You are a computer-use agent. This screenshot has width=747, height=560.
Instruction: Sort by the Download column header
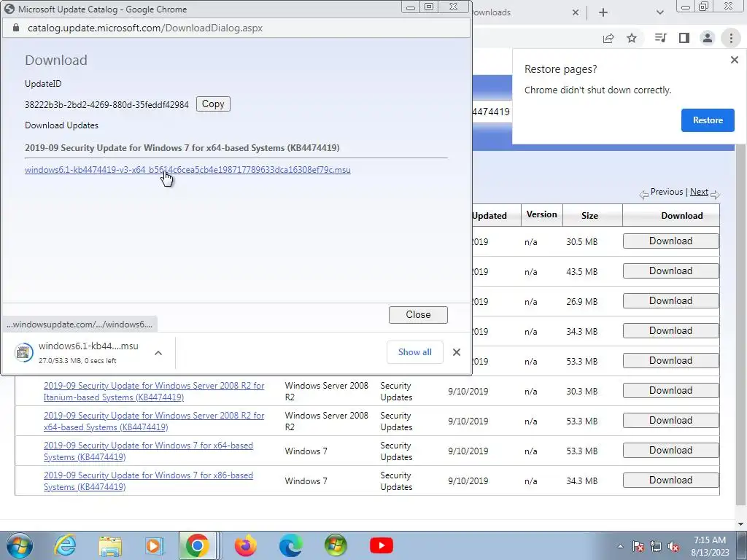(x=682, y=215)
